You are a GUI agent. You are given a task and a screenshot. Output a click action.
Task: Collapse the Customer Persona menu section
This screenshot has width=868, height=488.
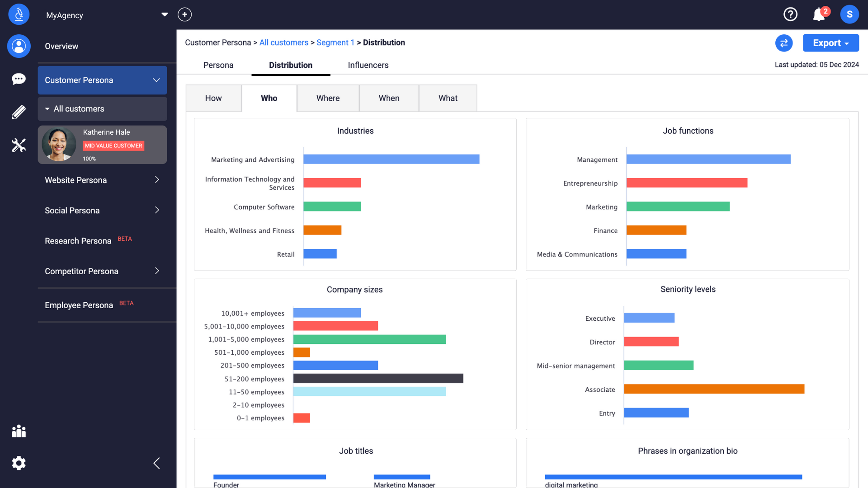coord(156,80)
